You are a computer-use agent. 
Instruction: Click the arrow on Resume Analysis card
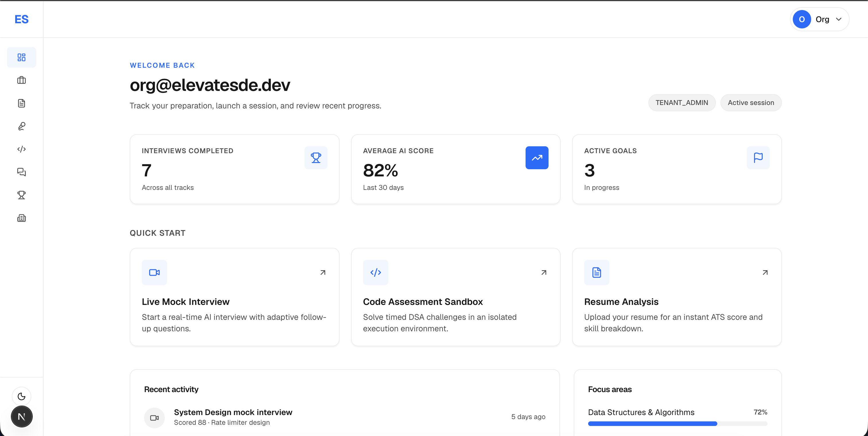pyautogui.click(x=765, y=272)
